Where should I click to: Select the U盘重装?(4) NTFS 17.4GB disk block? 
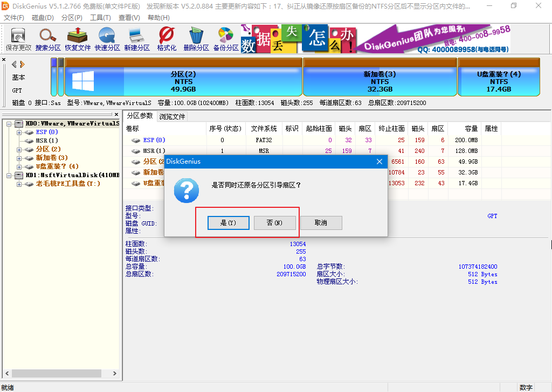coord(499,77)
